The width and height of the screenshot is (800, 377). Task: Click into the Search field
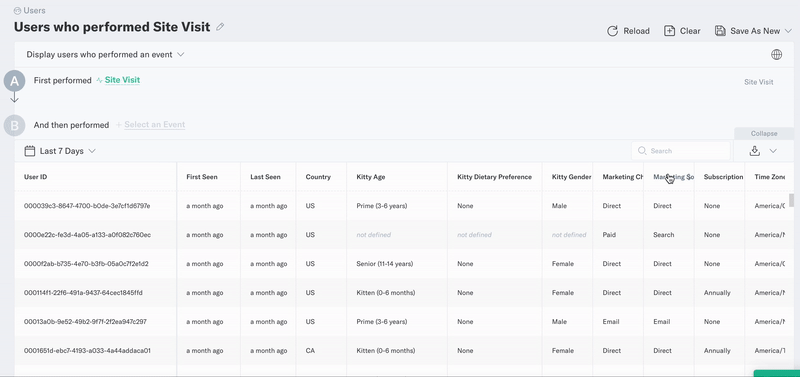pyautogui.click(x=681, y=151)
